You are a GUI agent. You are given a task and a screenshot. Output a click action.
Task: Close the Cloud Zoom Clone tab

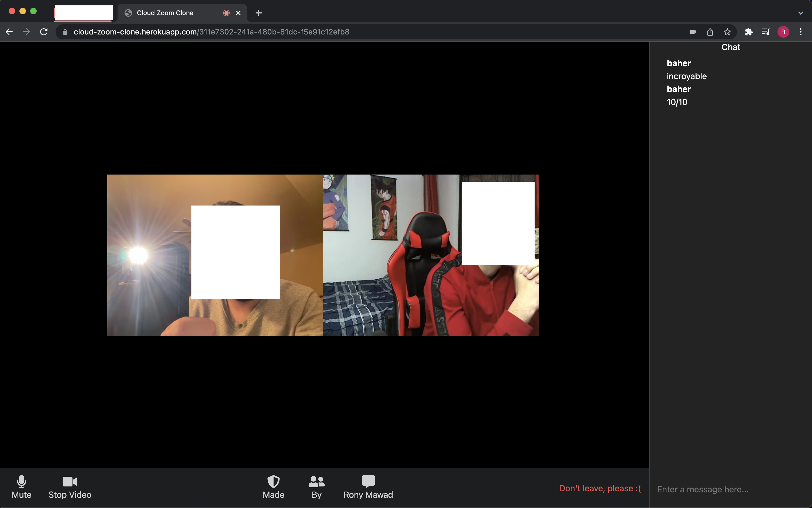[238, 13]
